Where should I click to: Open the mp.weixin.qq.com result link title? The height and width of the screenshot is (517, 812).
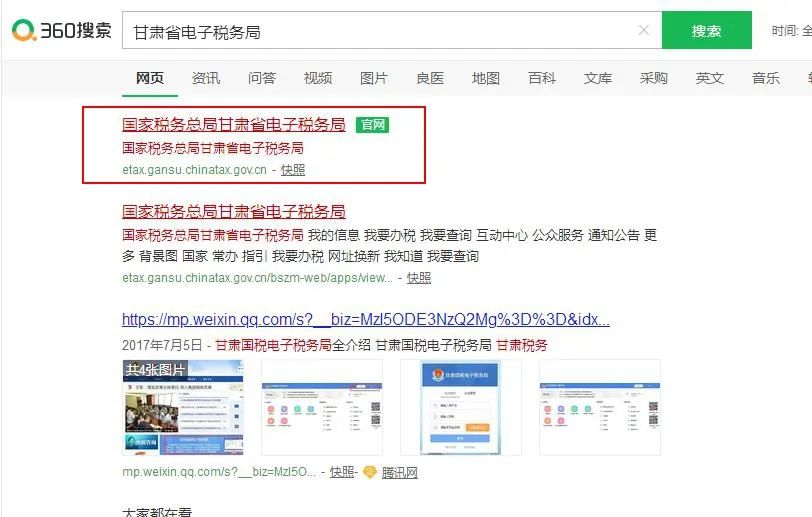[x=366, y=320]
